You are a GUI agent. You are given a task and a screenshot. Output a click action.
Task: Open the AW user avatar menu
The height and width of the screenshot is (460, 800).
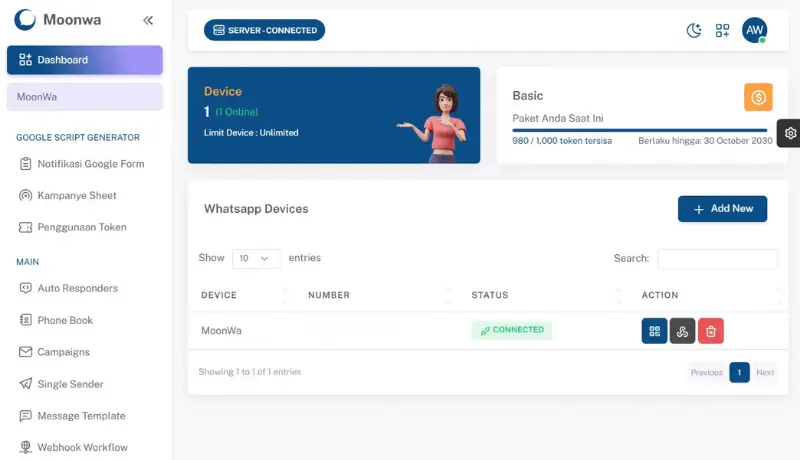pyautogui.click(x=755, y=30)
